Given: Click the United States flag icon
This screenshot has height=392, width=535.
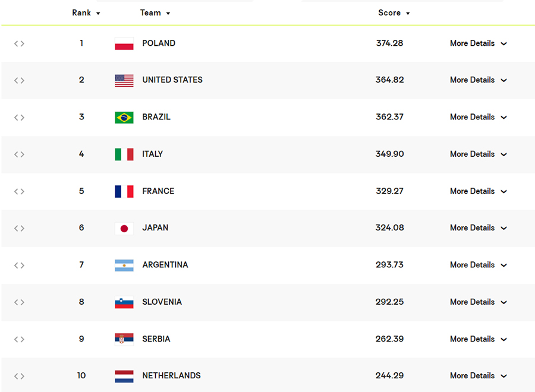Looking at the screenshot, I should click(x=124, y=80).
